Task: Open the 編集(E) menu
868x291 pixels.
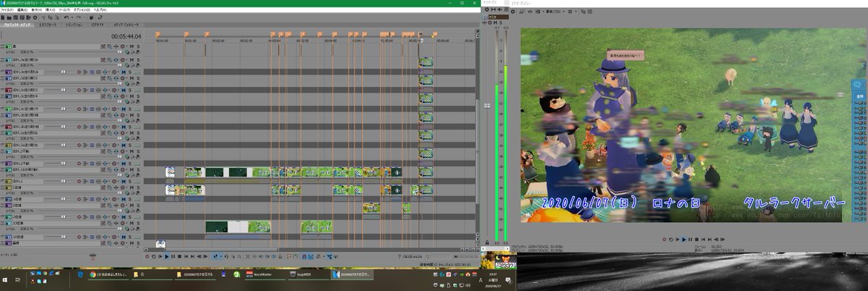Action: [22, 10]
